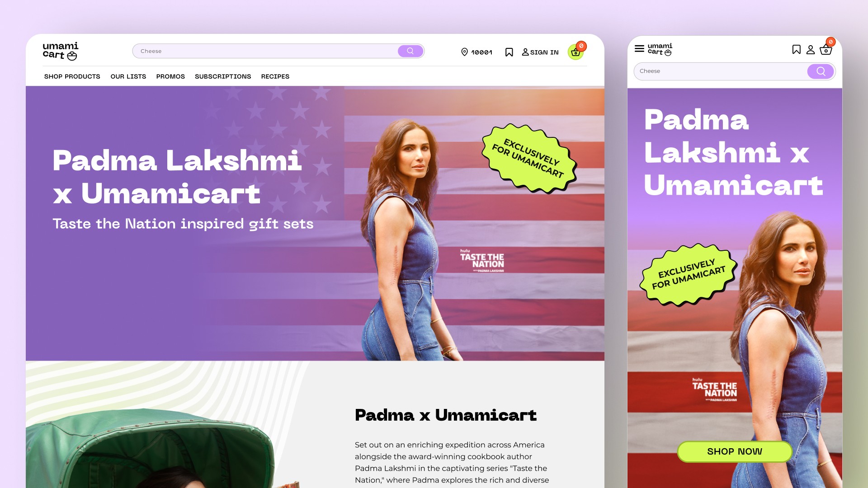This screenshot has width=868, height=488.
Task: Click the Shop Now button
Action: click(x=735, y=451)
